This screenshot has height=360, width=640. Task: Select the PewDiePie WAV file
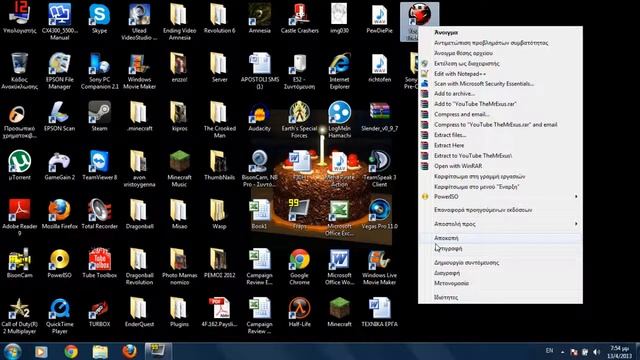point(380,15)
